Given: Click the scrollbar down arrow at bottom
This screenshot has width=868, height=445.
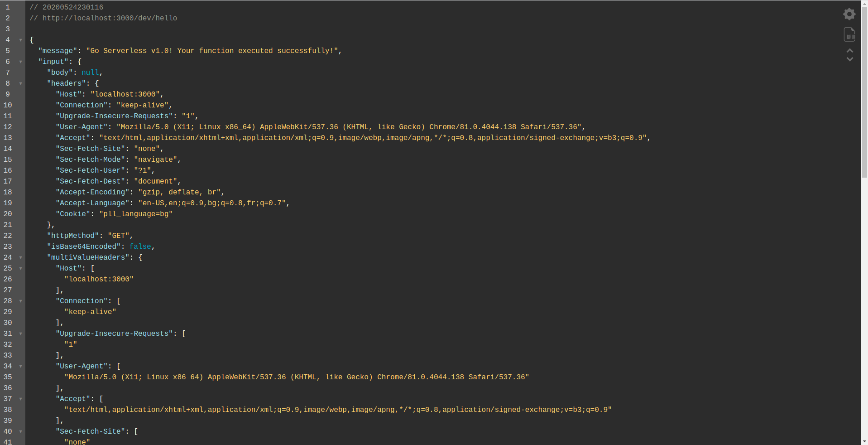Looking at the screenshot, I should [864, 441].
